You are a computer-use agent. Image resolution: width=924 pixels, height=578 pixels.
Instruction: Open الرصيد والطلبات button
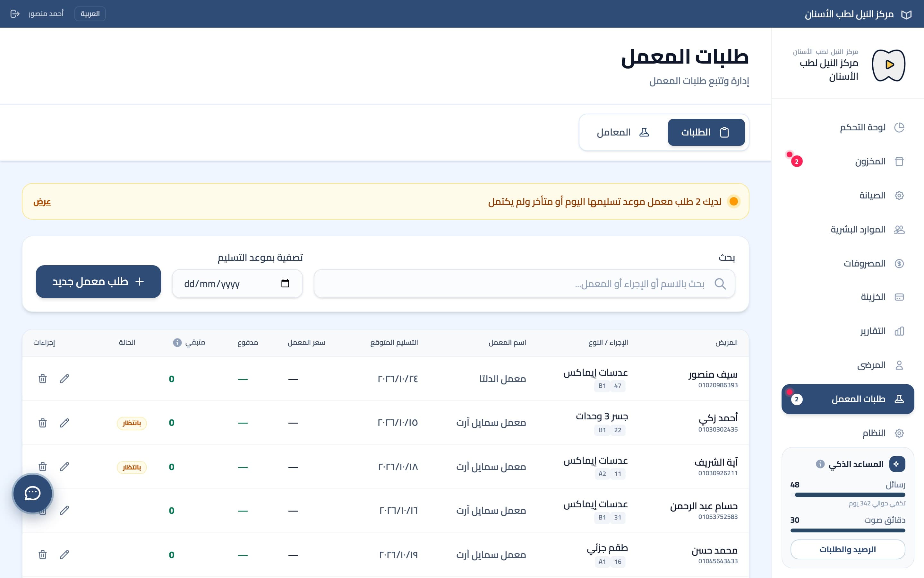click(848, 549)
